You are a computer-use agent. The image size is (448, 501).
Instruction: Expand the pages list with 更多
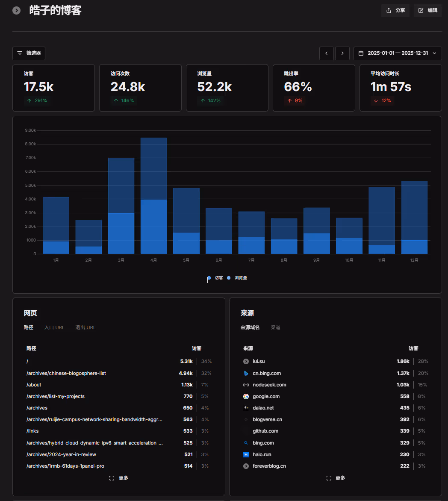[x=119, y=478]
